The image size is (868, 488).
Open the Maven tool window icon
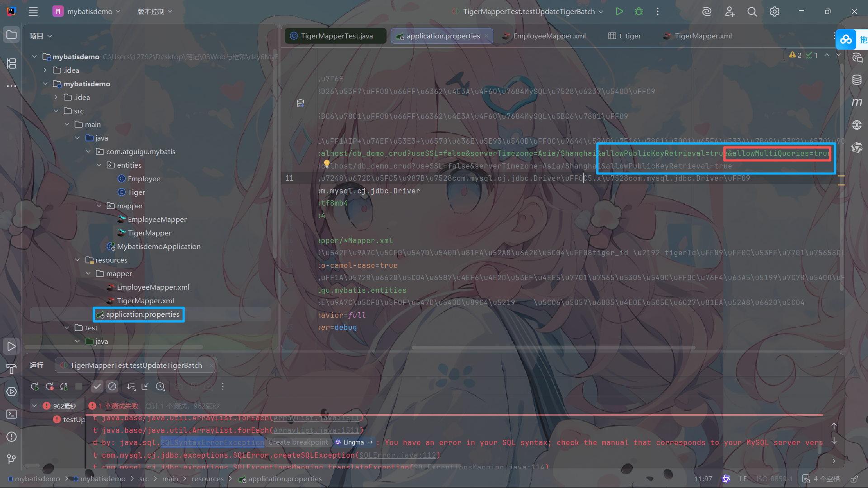coord(857,103)
